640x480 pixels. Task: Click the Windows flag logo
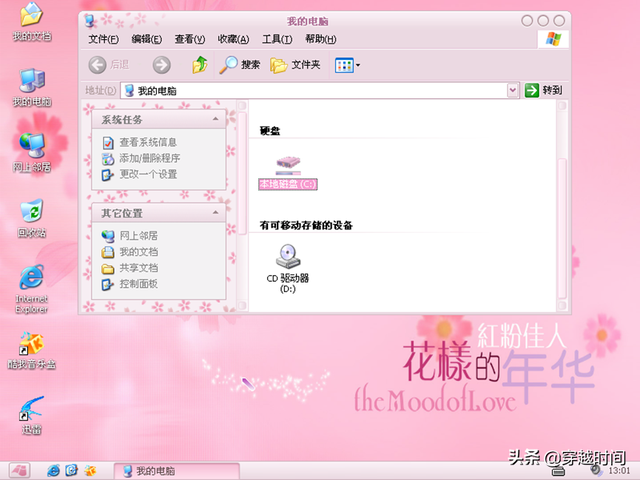[553, 39]
